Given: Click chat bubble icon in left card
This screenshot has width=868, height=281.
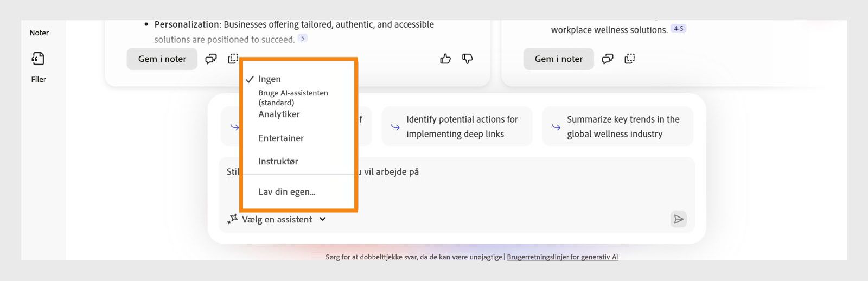Looking at the screenshot, I should point(211,59).
